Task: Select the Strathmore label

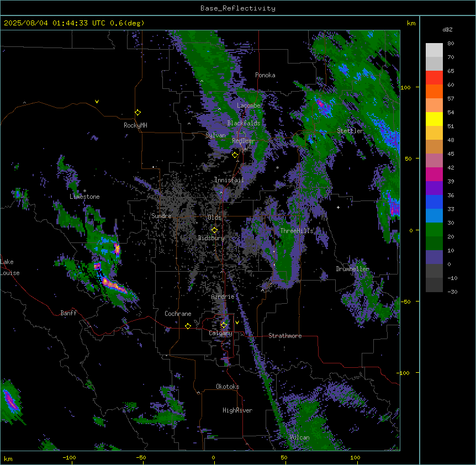Action: 285,336
